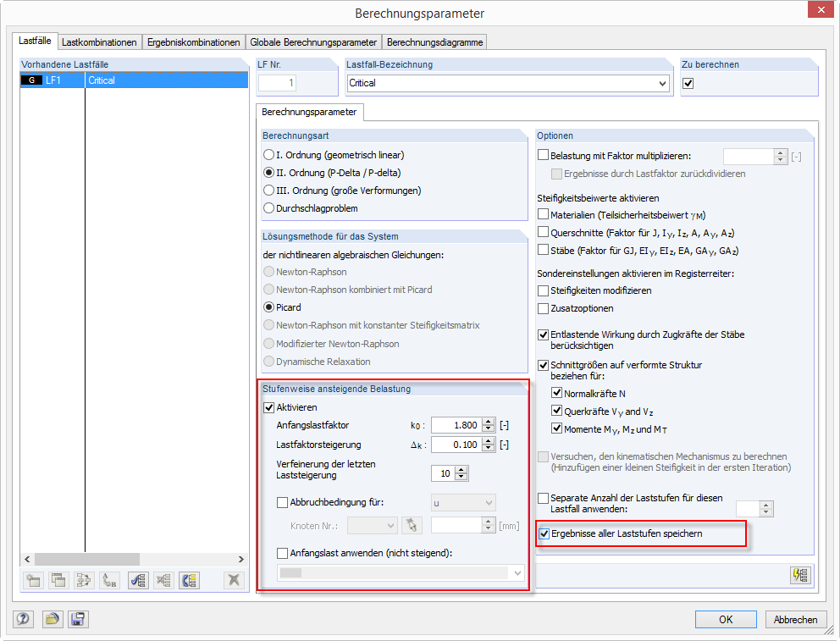Image resolution: width=840 pixels, height=641 pixels.
Task: Open the help icon at the bottom left
Action: coord(23,619)
